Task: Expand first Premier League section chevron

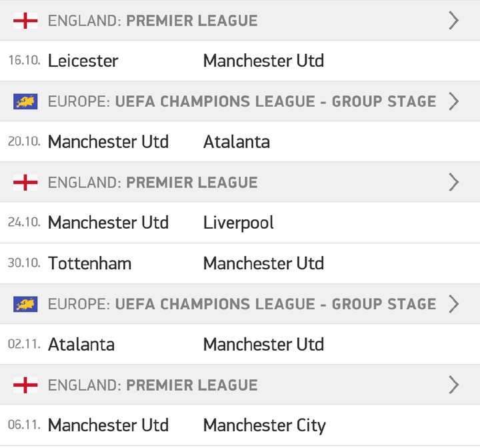Action: pyautogui.click(x=454, y=21)
